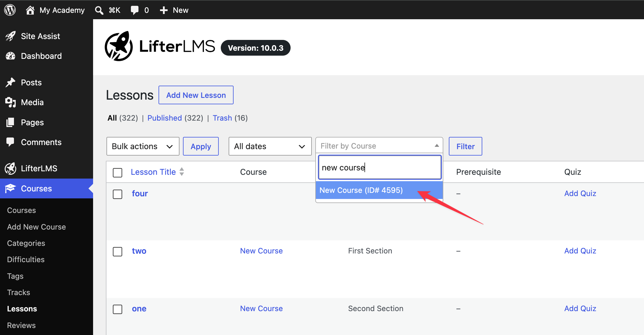Click Add Quiz for lesson one
644x335 pixels.
click(580, 308)
